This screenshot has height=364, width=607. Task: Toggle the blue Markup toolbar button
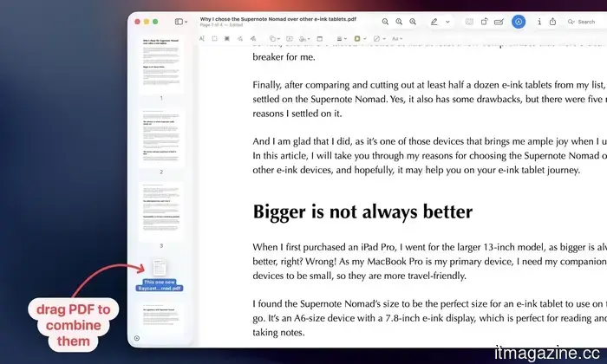coord(519,22)
